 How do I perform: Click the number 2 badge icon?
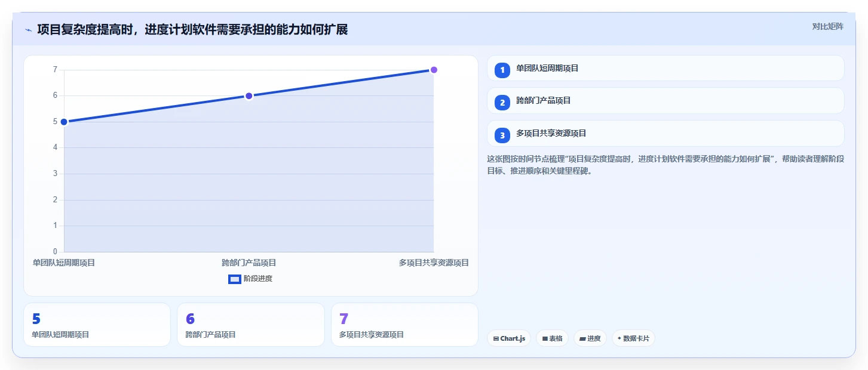coord(502,102)
